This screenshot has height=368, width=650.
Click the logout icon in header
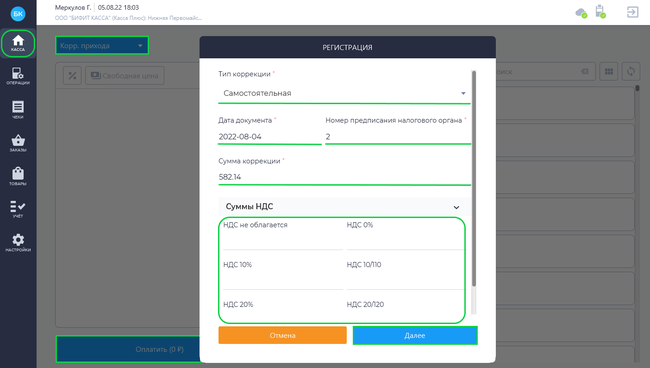pyautogui.click(x=632, y=12)
